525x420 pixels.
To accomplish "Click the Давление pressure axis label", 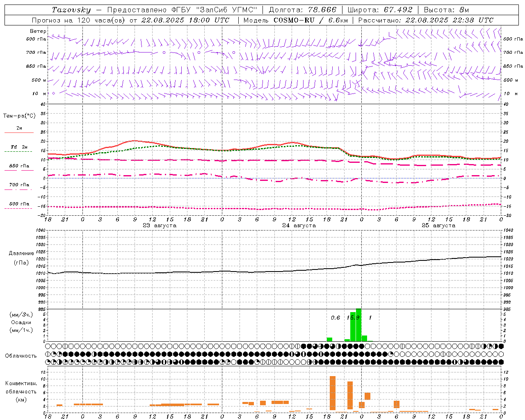I will [21, 253].
